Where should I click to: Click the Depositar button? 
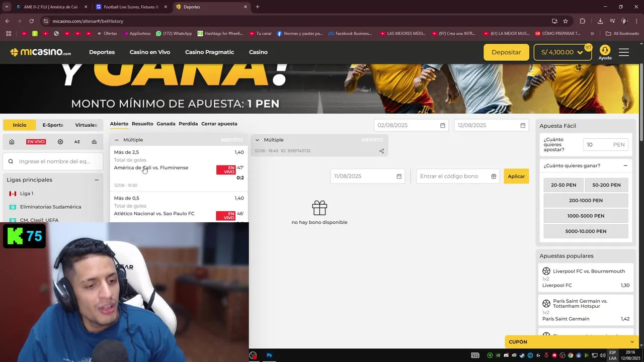coord(506,52)
